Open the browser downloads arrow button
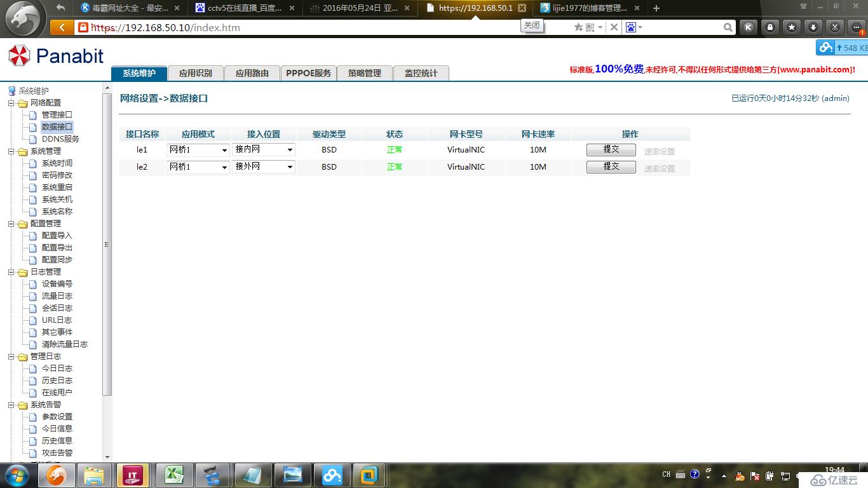The width and height of the screenshot is (868, 488). coord(813,27)
